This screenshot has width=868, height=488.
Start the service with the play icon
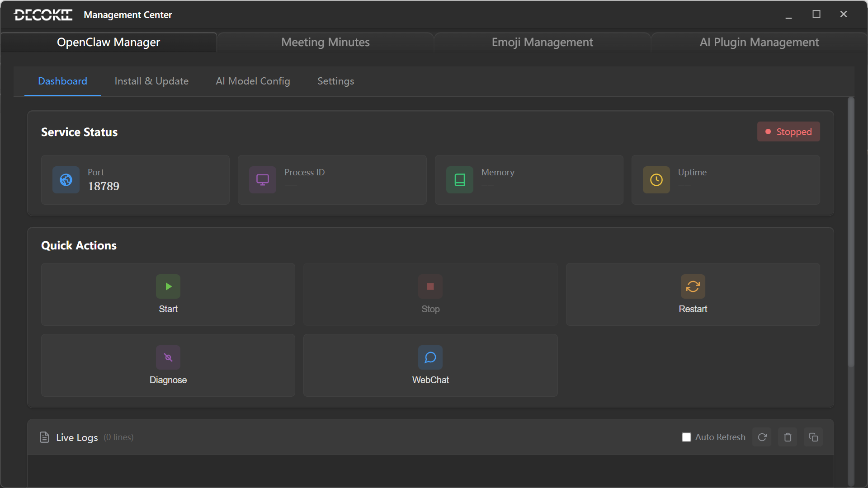168,286
